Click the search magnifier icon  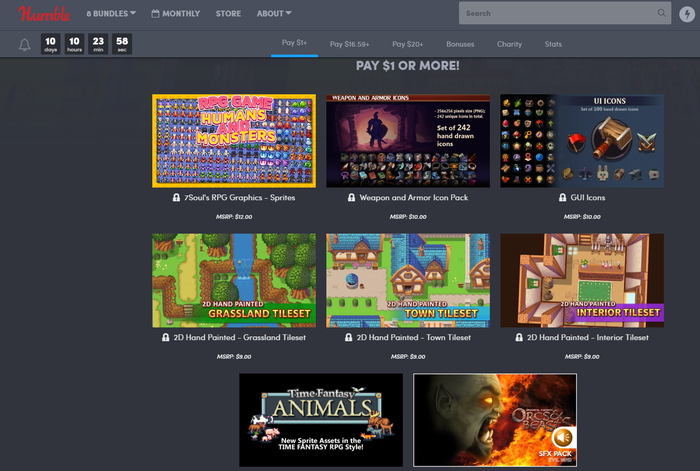(661, 14)
